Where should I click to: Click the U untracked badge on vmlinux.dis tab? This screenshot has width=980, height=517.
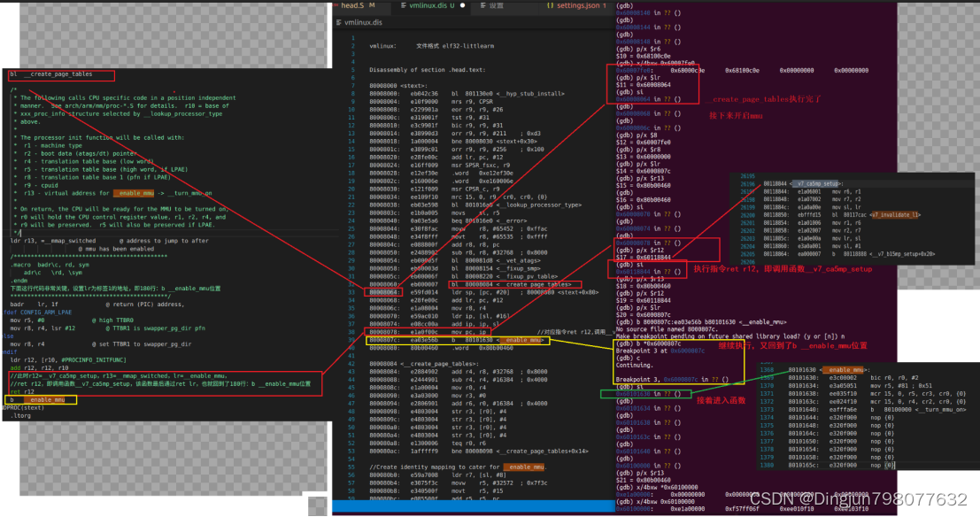451,5
